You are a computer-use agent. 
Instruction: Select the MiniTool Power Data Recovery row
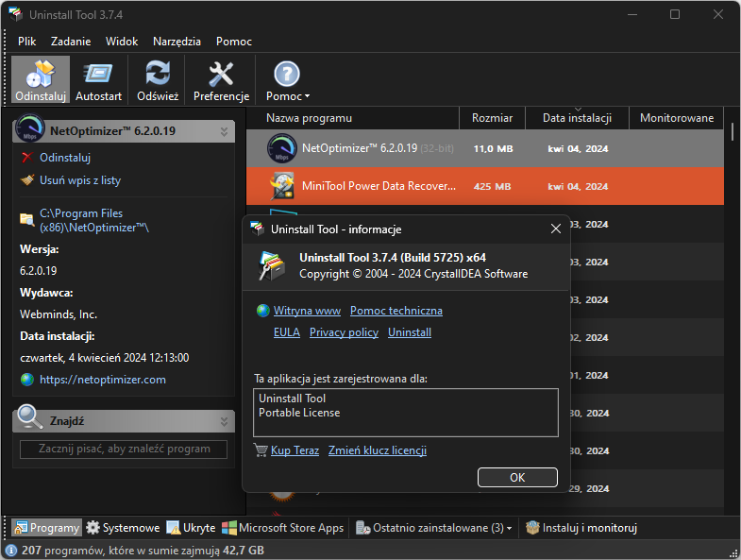click(x=485, y=186)
